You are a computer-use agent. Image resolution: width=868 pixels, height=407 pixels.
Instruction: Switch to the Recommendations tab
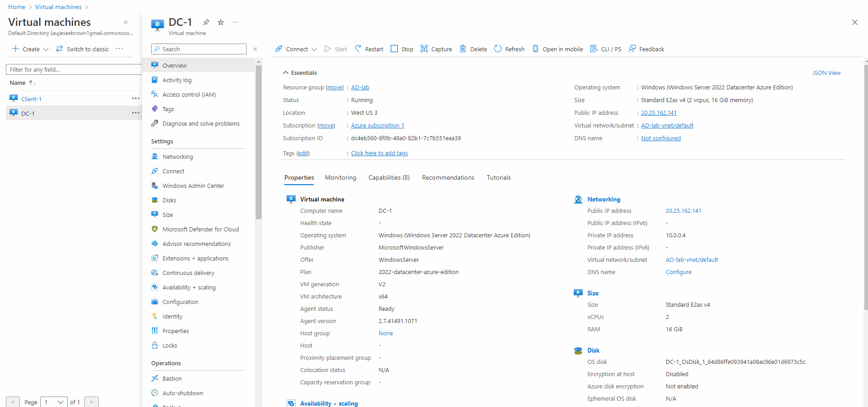tap(448, 177)
